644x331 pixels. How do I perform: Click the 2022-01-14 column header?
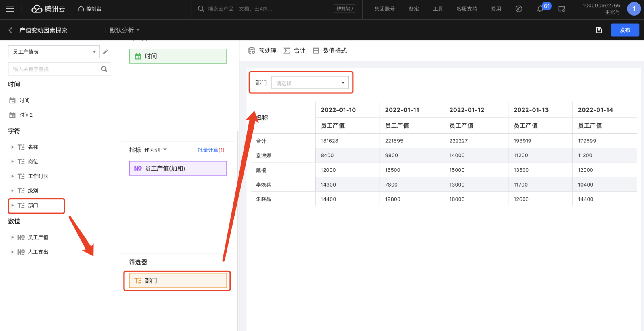click(x=595, y=110)
